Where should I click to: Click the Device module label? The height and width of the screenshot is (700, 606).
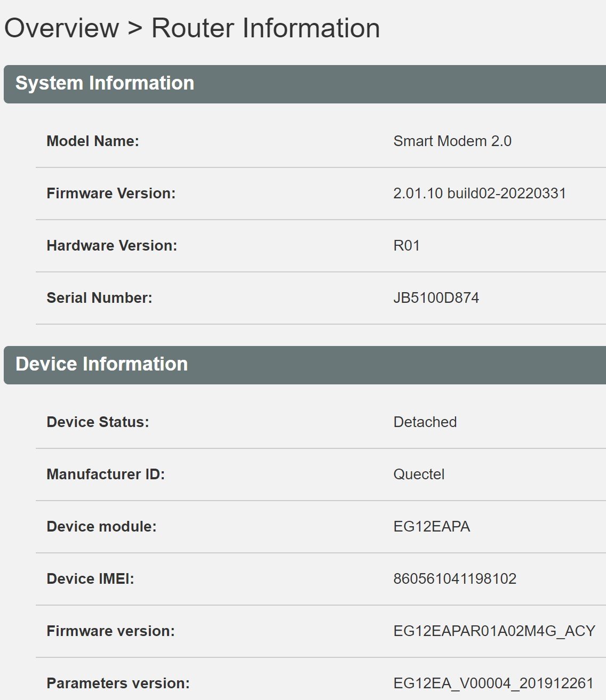pyautogui.click(x=101, y=527)
